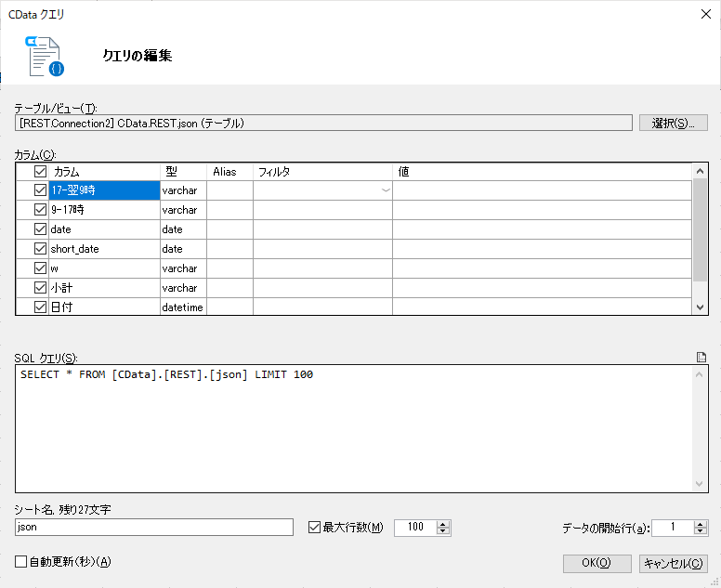Click the 選択(S)... button

point(674,124)
